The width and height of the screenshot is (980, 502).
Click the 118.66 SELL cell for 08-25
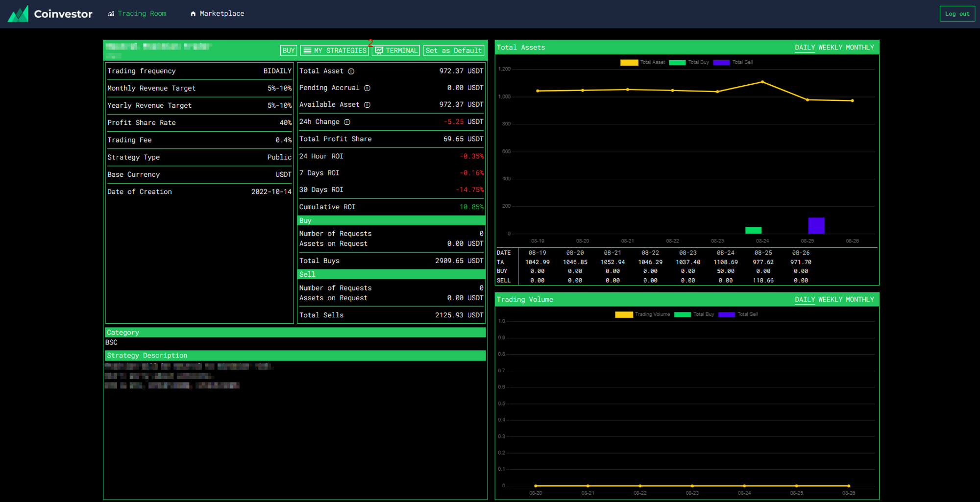click(763, 281)
